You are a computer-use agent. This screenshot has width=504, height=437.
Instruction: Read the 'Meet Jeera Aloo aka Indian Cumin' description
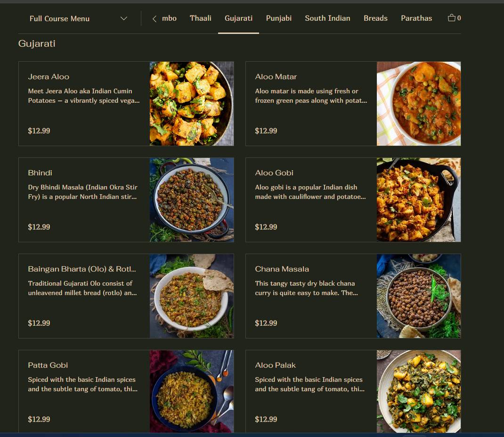click(84, 96)
